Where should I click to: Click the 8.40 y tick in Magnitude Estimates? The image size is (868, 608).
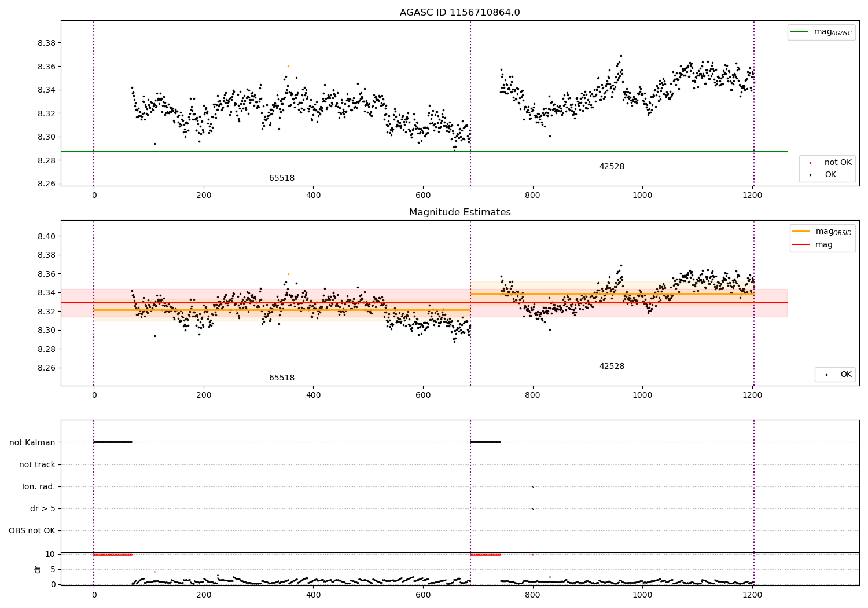47,236
